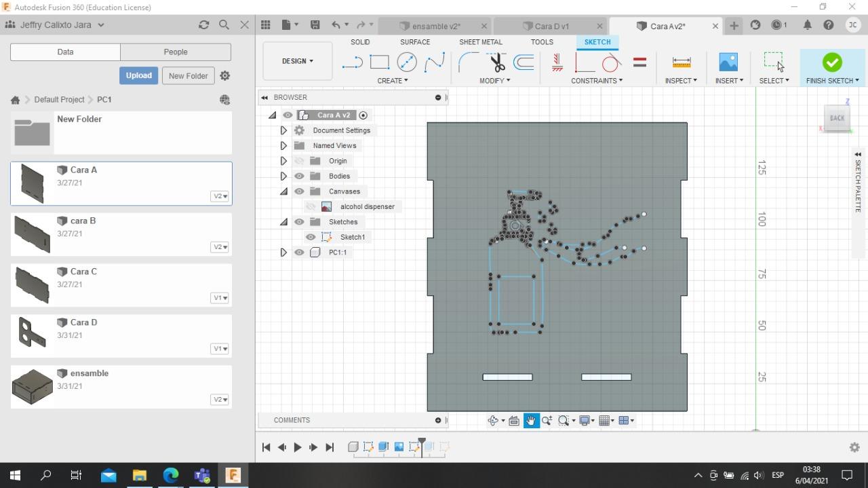Viewport: 868px width, 488px height.
Task: Apply Horizontal/Vertical constraint
Action: tap(557, 62)
